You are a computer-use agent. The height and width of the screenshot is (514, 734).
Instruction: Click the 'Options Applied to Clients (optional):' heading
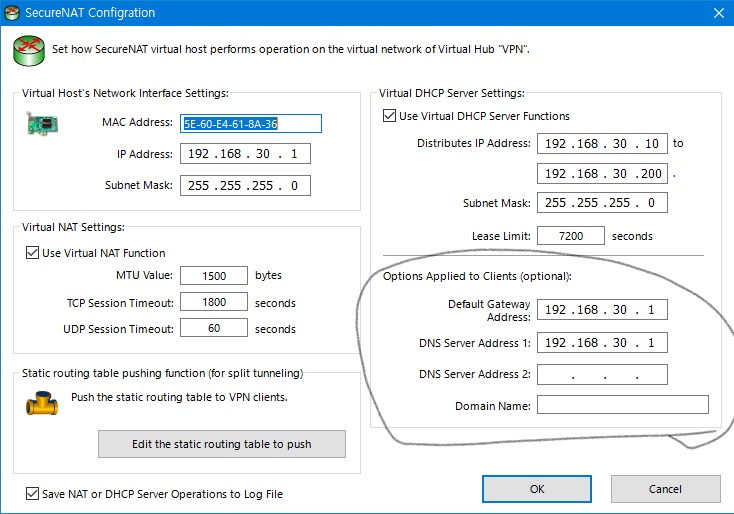click(477, 276)
